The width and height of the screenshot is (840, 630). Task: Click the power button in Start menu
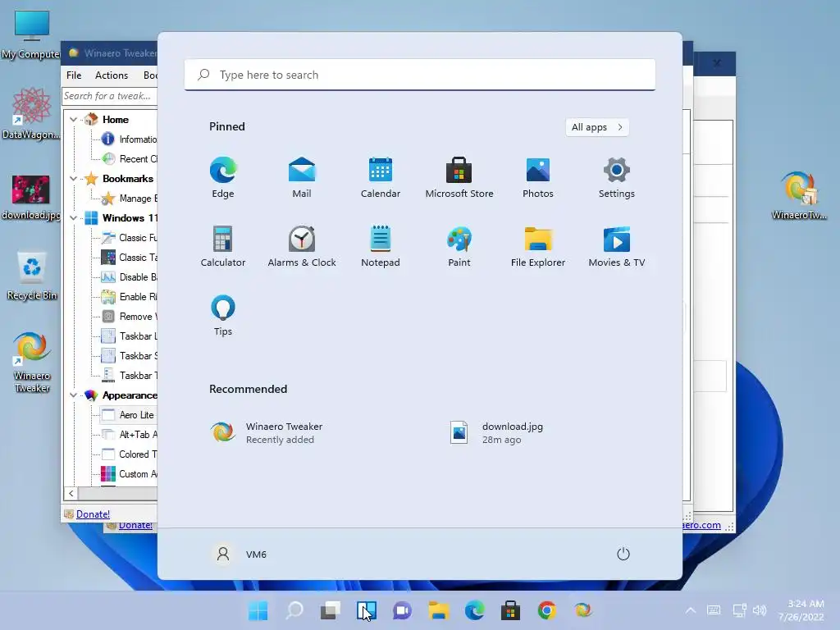(x=623, y=554)
